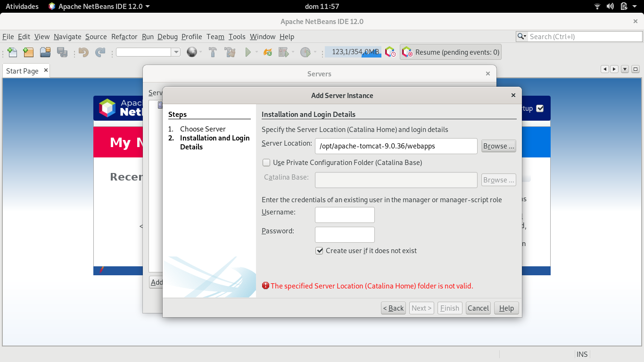The height and width of the screenshot is (362, 644).
Task: Click the clock dom 11:57
Action: (322, 6)
